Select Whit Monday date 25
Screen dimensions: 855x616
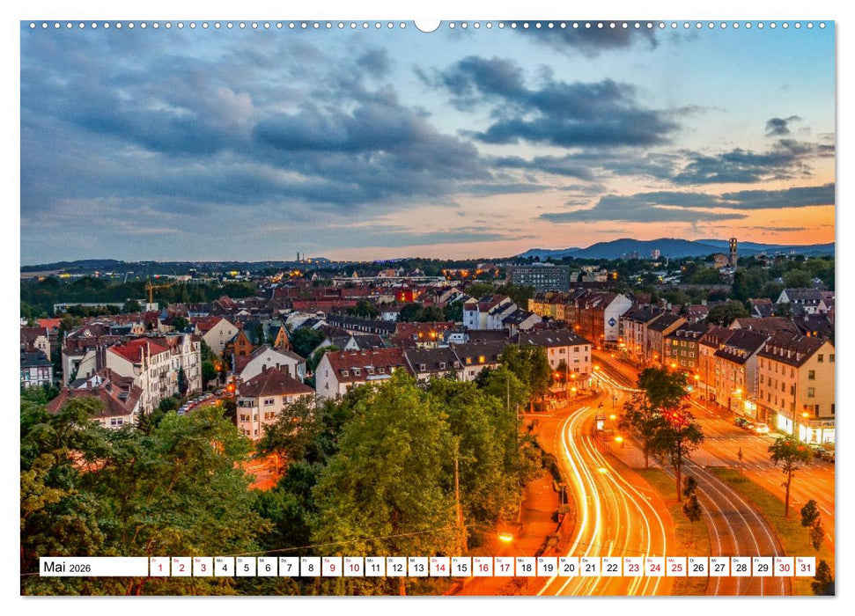(674, 570)
